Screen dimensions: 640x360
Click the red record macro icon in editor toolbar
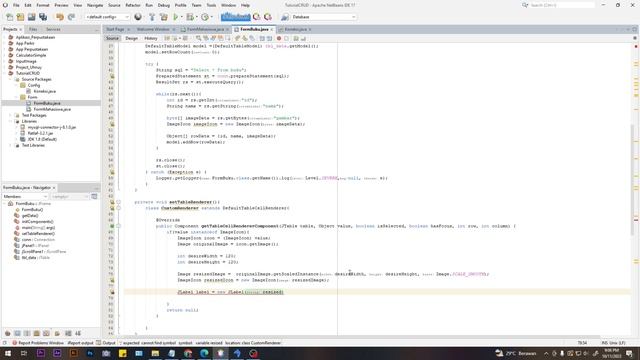[x=279, y=38]
